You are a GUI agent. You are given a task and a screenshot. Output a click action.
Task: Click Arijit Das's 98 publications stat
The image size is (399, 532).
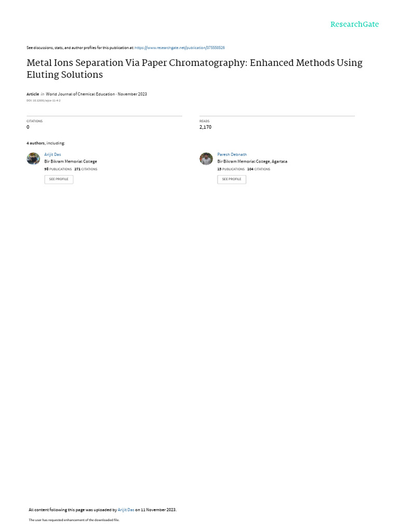click(x=58, y=169)
